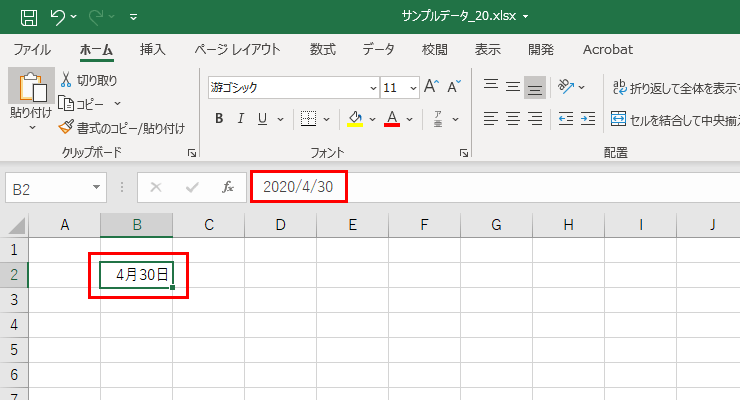
Task: Select column D header
Action: [x=280, y=225]
